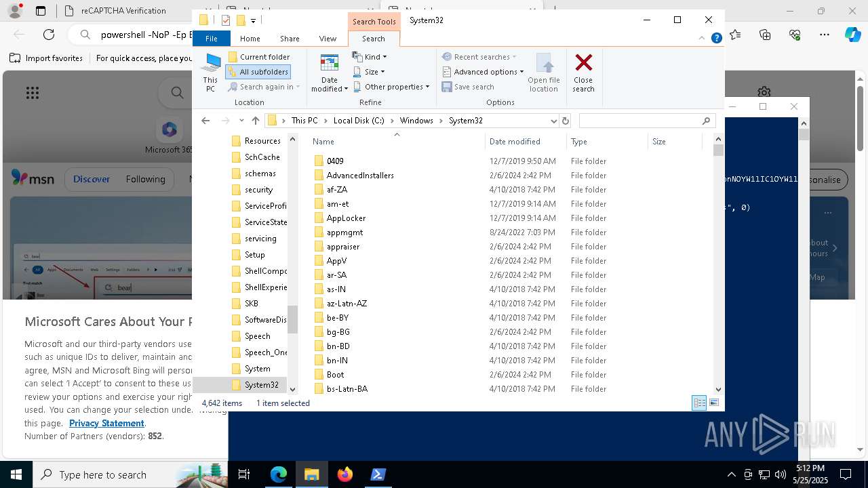Refresh the Edge browser page
The height and width of the screenshot is (488, 868).
[49, 34]
